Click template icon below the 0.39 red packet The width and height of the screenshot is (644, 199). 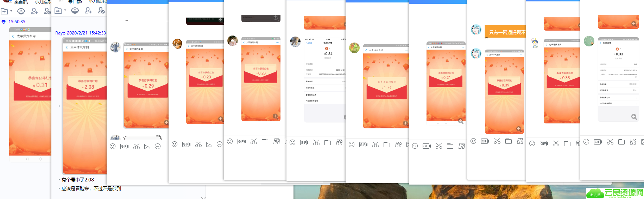tap(520, 141)
